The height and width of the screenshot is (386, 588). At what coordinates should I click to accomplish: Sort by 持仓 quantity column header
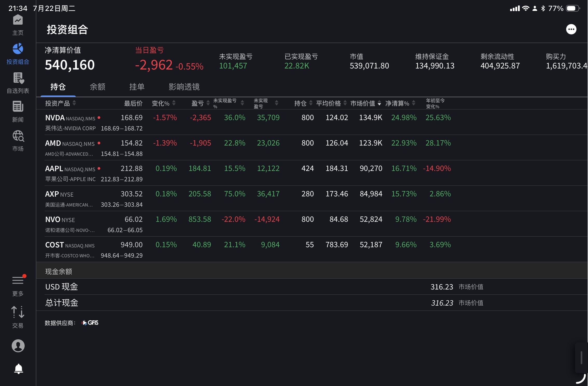click(x=303, y=103)
